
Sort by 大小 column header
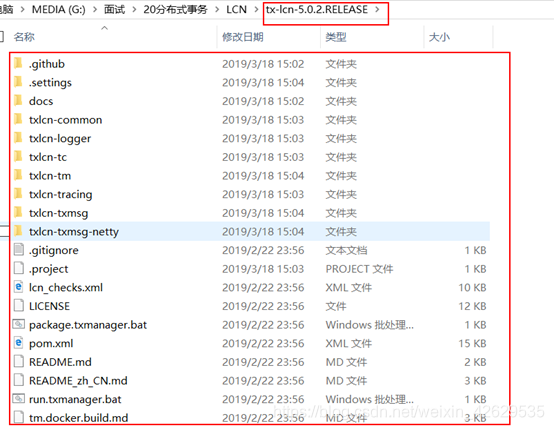(x=439, y=37)
